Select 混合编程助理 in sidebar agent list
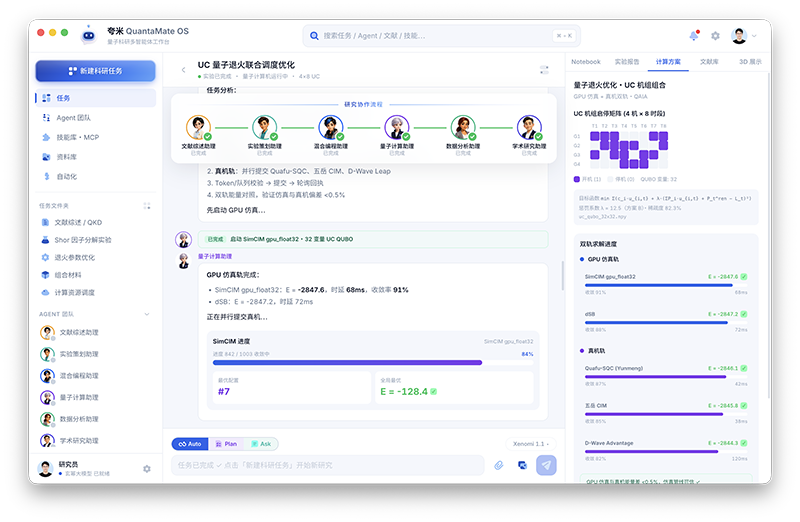The width and height of the screenshot is (800, 522). (x=95, y=376)
